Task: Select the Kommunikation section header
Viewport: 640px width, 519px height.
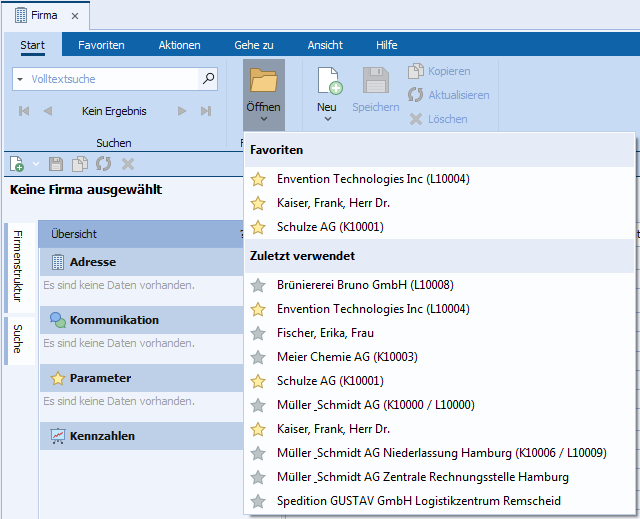Action: pos(114,320)
